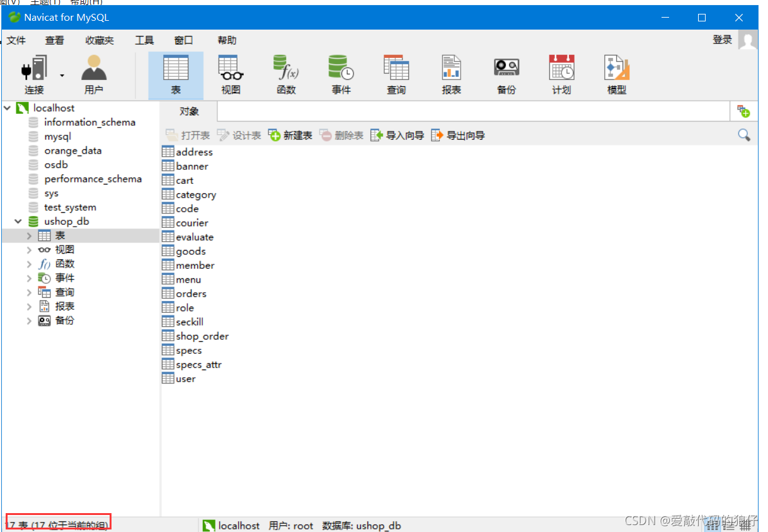Open the Connection (连接) tool
Viewport: 768px width, 532px height.
point(35,74)
